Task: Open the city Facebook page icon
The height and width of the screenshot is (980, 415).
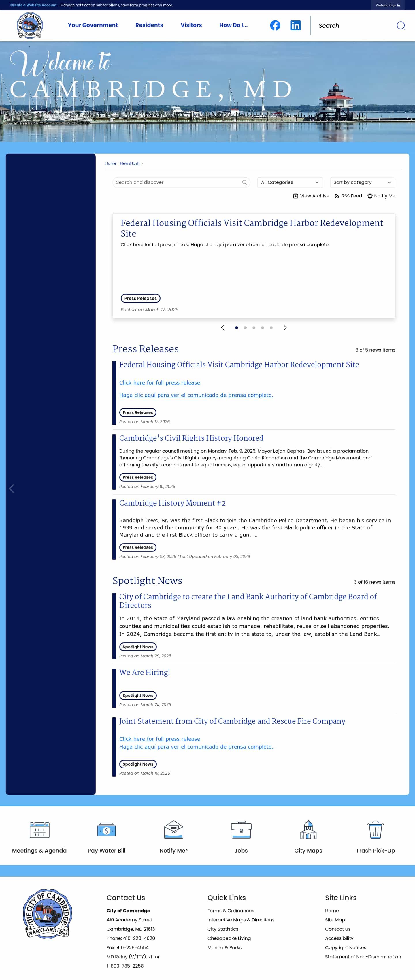Action: 275,25
